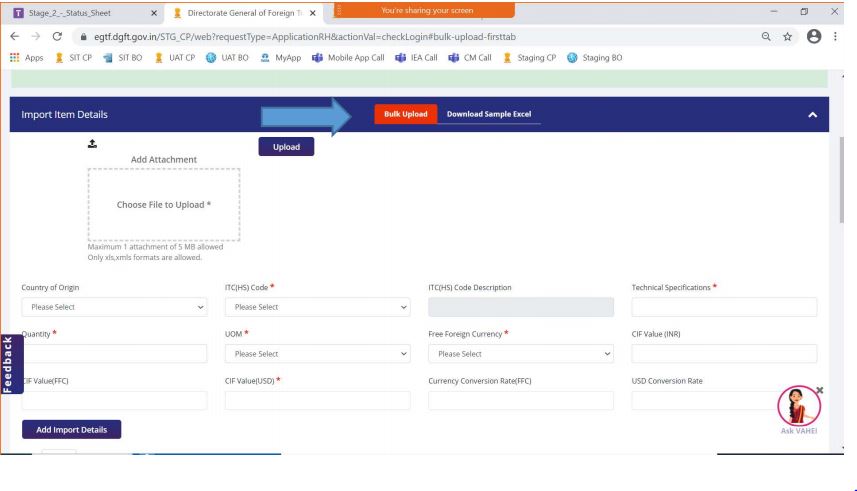Select the Bulk Upload tab
Screen dimensions: 857x491
406,114
